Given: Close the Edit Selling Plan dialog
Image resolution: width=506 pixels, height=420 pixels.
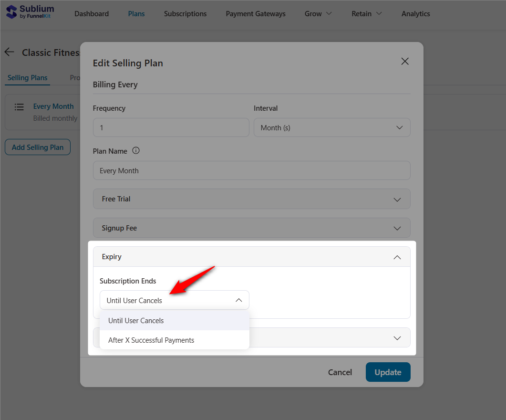Looking at the screenshot, I should pos(405,61).
